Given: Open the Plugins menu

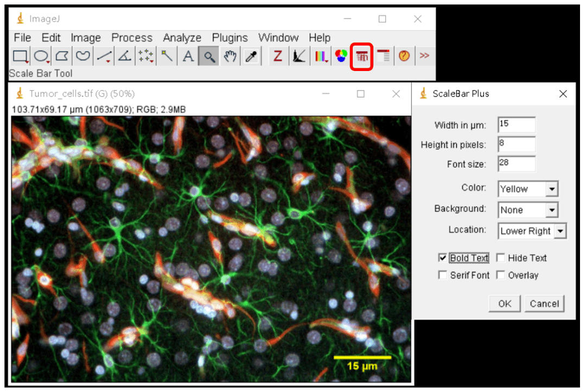Looking at the screenshot, I should (x=230, y=37).
